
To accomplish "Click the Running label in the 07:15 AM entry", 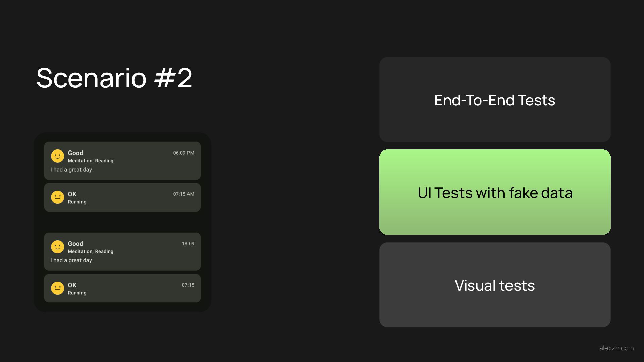I will (77, 202).
